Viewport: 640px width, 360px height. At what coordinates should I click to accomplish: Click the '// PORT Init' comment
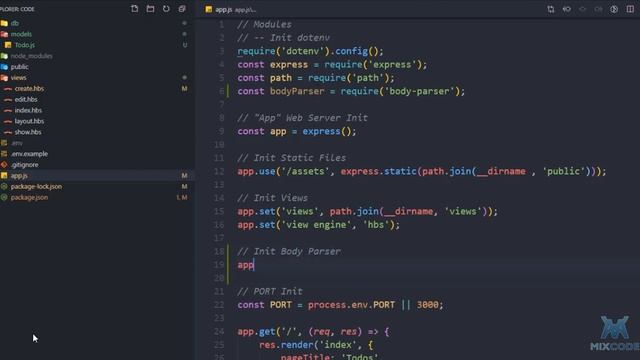pyautogui.click(x=270, y=291)
